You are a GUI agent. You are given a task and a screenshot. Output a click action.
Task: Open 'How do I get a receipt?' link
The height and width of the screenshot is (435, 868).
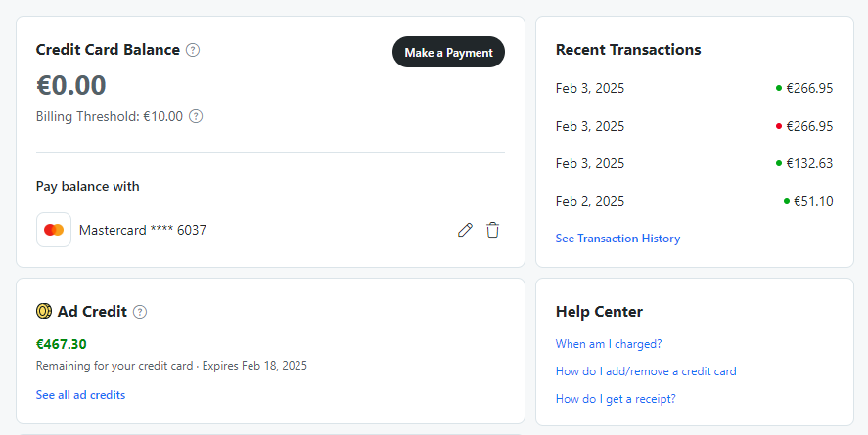[x=616, y=399]
